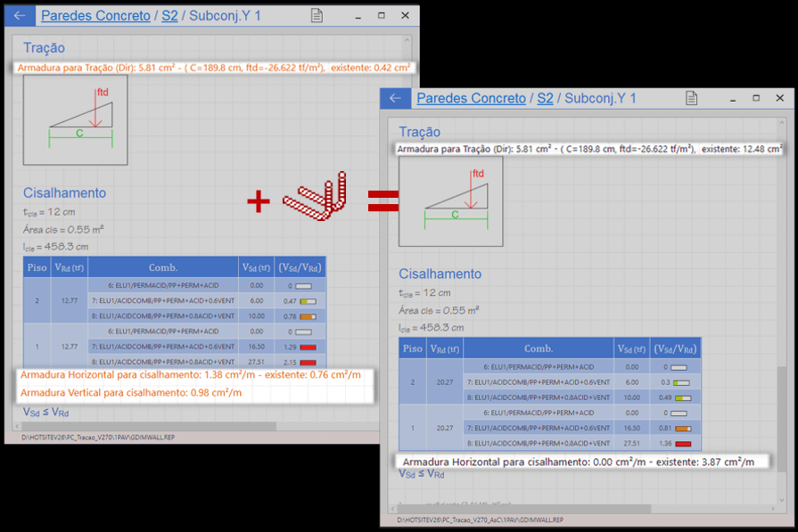798x532 pixels.
Task: Close the right Subconj.Y 1 window
Action: pos(780,98)
